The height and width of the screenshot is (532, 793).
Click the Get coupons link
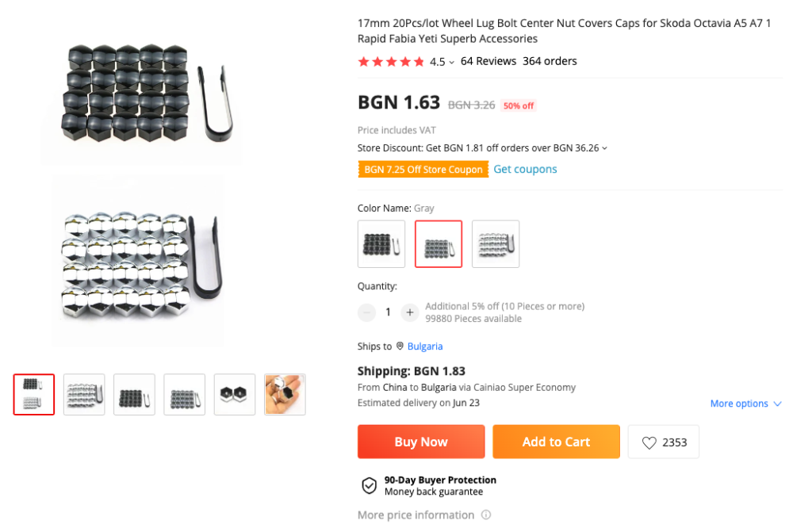pos(525,169)
